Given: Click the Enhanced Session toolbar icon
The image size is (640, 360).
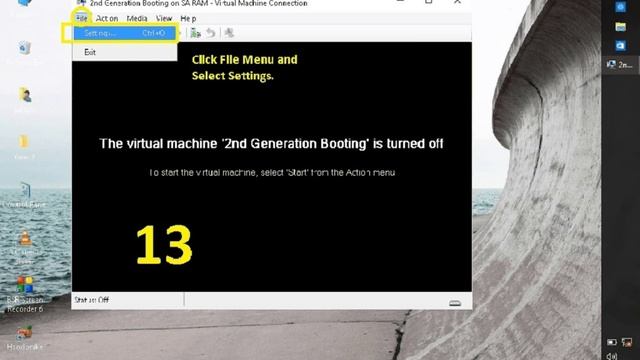Looking at the screenshot, I should click(229, 33).
